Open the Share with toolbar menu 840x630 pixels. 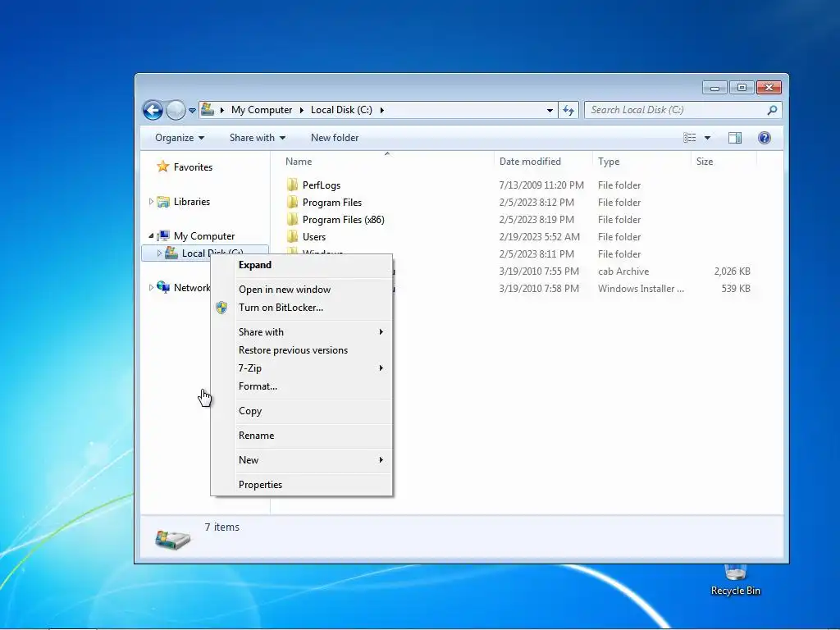coord(257,138)
